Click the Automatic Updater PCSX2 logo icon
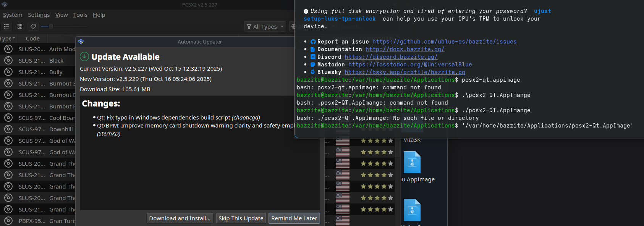644x226 pixels. click(x=81, y=42)
